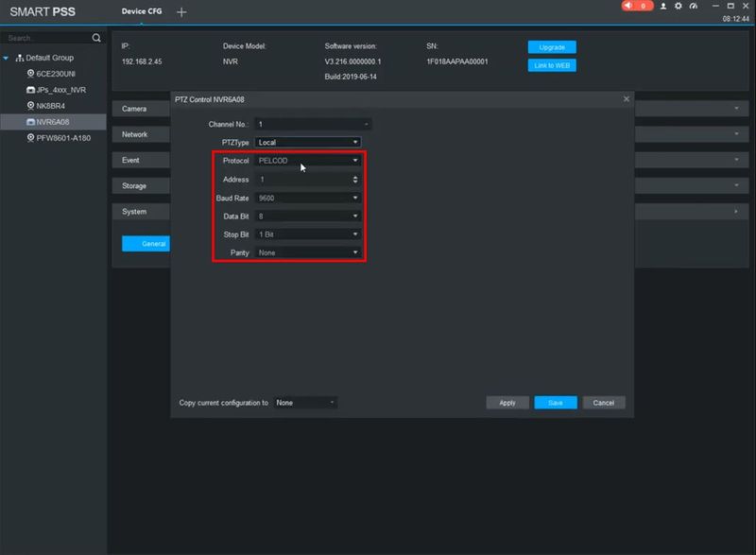This screenshot has width=756, height=555.
Task: Select the 6CE230UNI camera device
Action: click(56, 73)
